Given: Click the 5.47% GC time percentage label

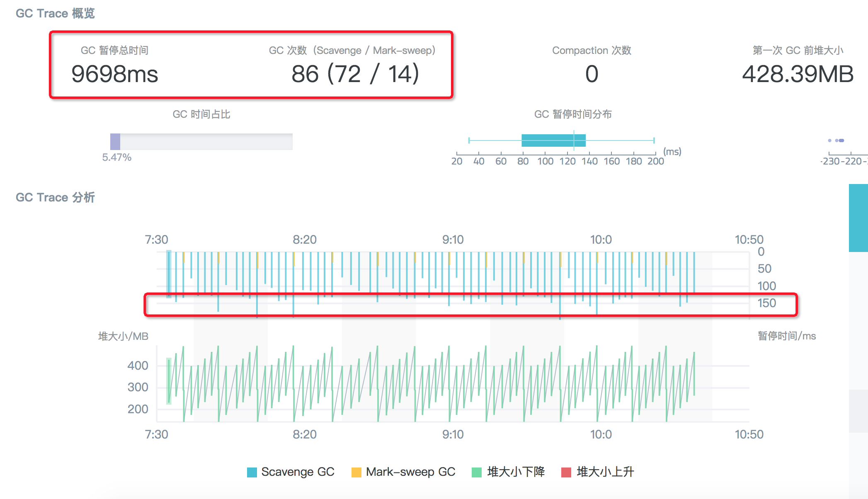Looking at the screenshot, I should coord(116,157).
